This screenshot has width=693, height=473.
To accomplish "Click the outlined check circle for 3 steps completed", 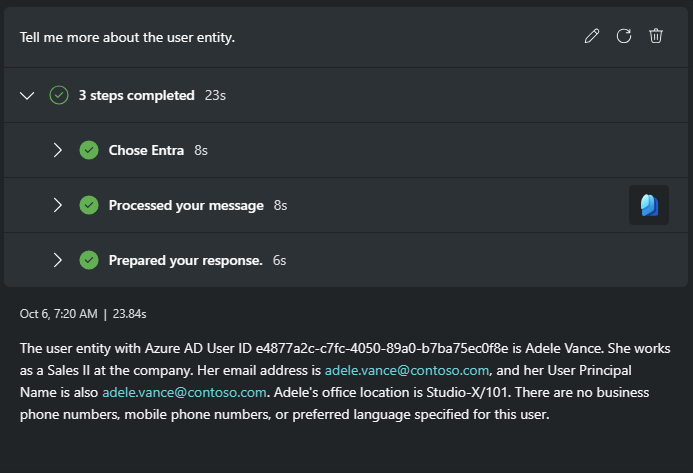I will (x=58, y=95).
